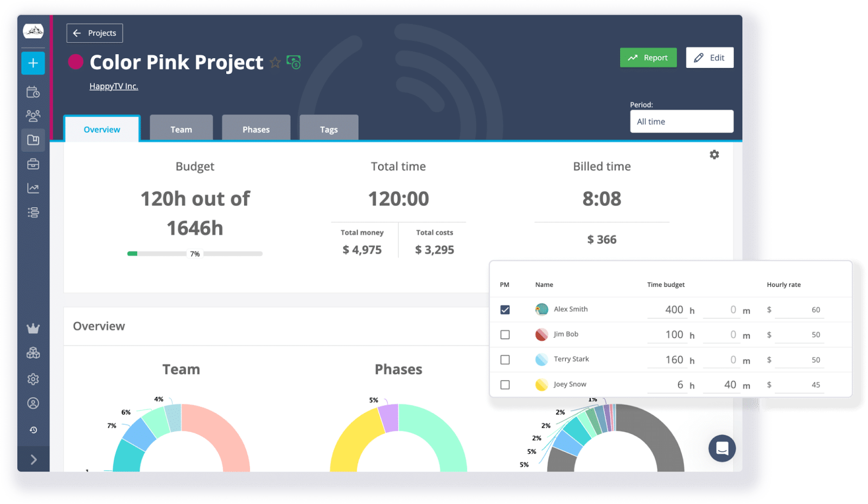Click the Edit button

click(x=710, y=58)
